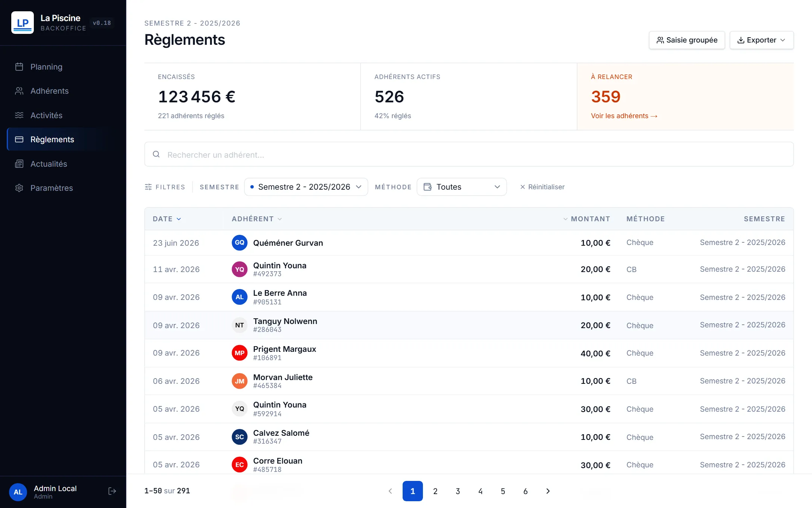
Task: Go to page 5
Action: 503,491
